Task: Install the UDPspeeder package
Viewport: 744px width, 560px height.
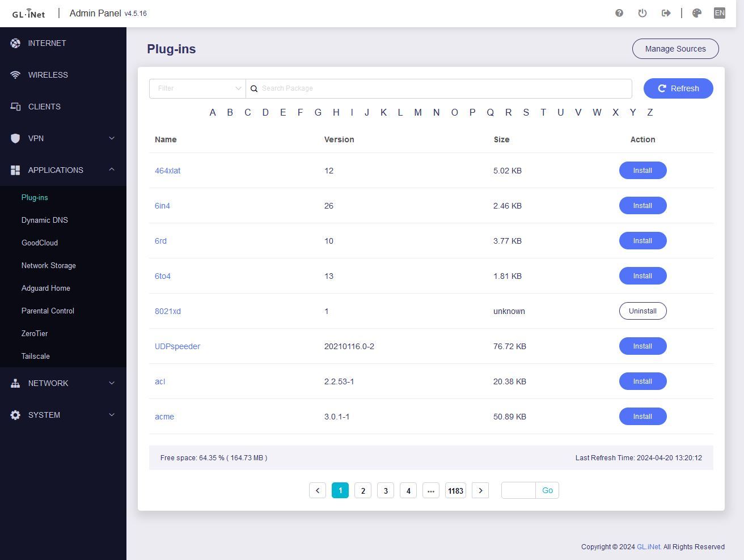Action: tap(642, 346)
